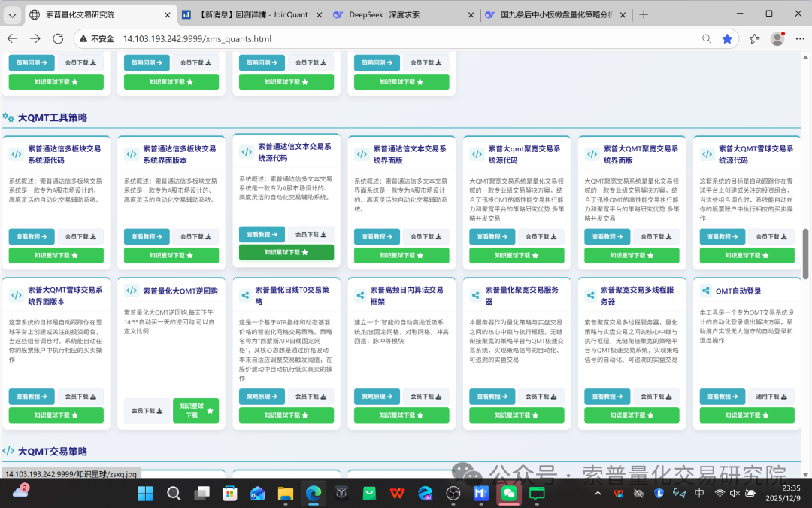The width and height of the screenshot is (812, 508).
Task: Click gears icon beside 大QMT工具策略 heading
Action: 8,117
